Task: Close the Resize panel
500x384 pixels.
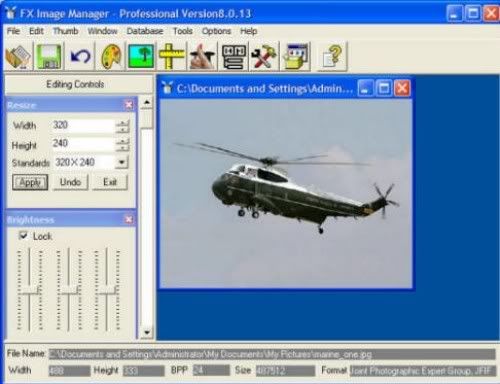Action: (x=129, y=105)
